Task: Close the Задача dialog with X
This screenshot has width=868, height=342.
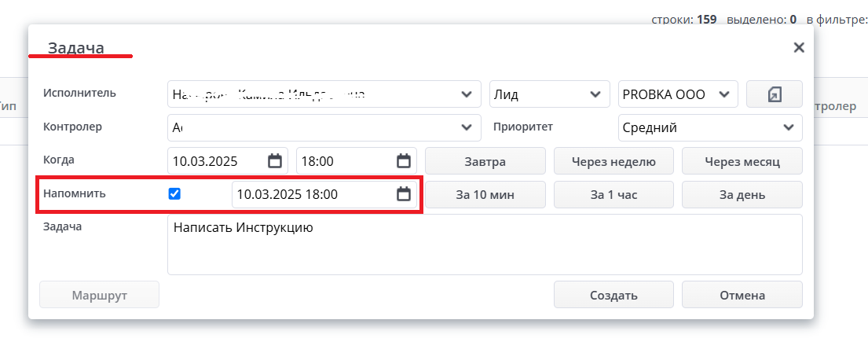Action: coord(799,47)
